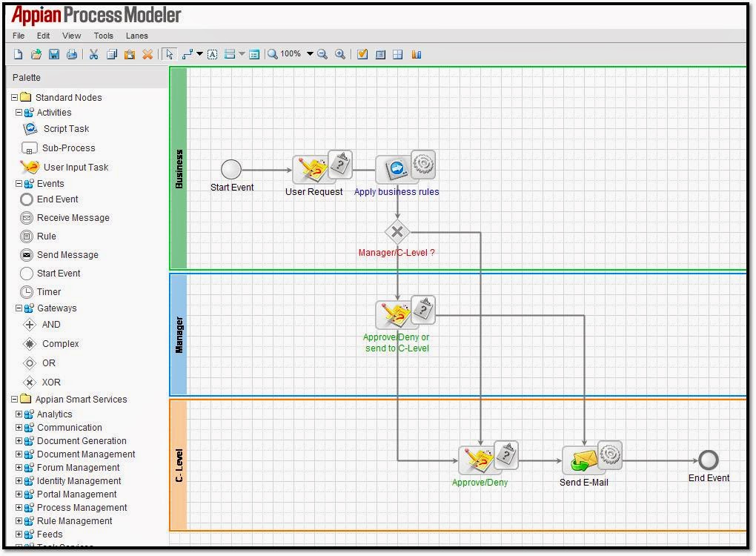This screenshot has height=556, width=756.
Task: Expand the Process Management group
Action: (x=19, y=508)
